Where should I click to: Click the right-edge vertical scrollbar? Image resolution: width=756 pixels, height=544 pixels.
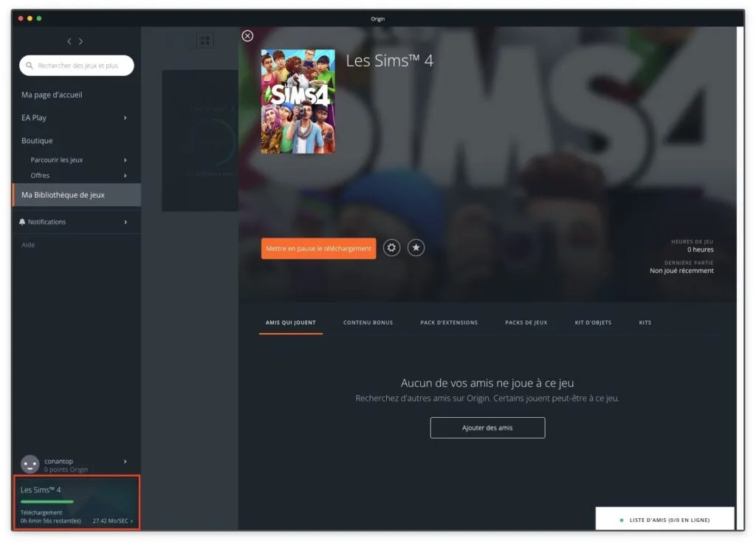click(740, 278)
